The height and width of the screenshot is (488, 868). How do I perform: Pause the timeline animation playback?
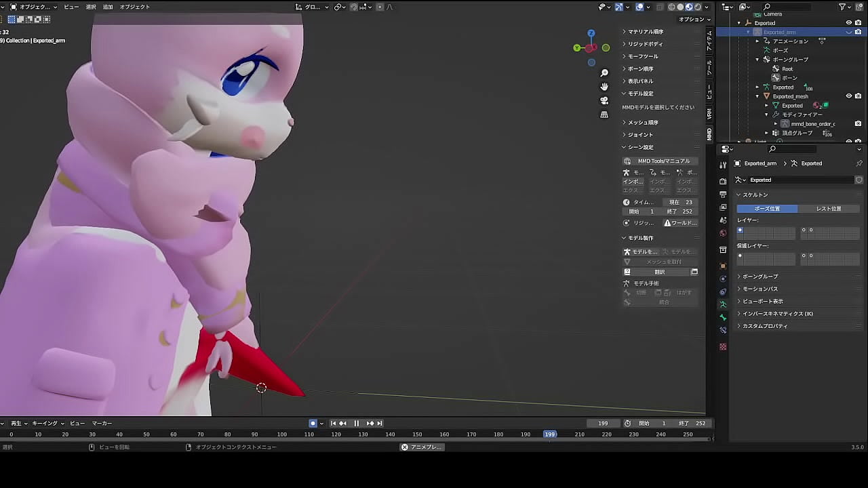(x=356, y=423)
